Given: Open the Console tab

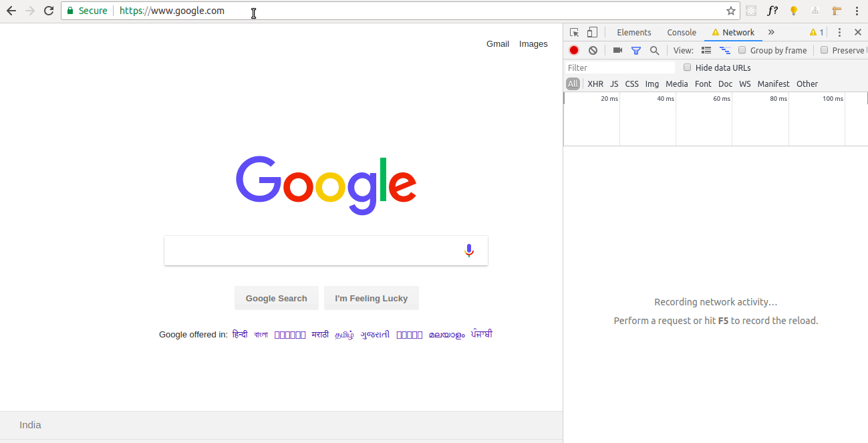Looking at the screenshot, I should [x=682, y=32].
